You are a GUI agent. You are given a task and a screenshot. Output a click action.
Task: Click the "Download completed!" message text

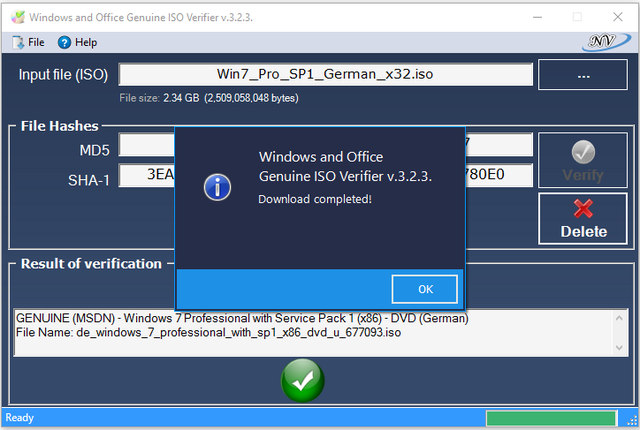315,199
